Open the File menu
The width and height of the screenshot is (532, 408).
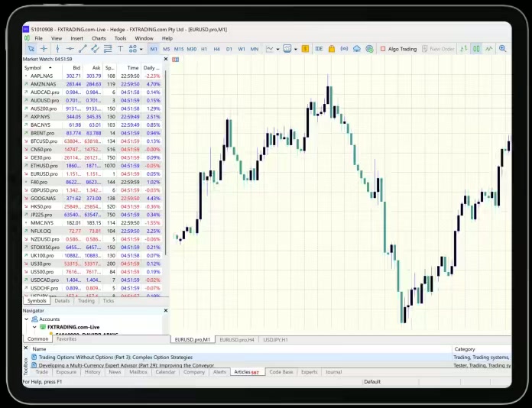(38, 38)
